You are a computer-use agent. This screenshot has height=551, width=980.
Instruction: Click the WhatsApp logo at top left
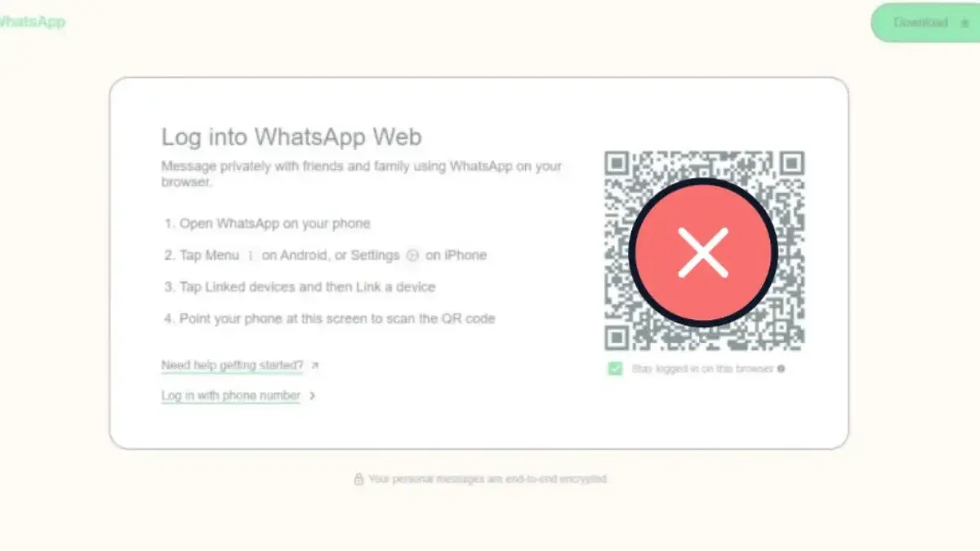[31, 22]
